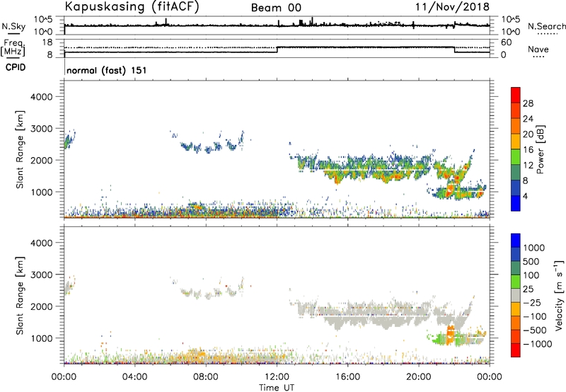The width and height of the screenshot is (566, 392).
Task: Click the '500' velocity colorbar label
Action: tap(531, 262)
